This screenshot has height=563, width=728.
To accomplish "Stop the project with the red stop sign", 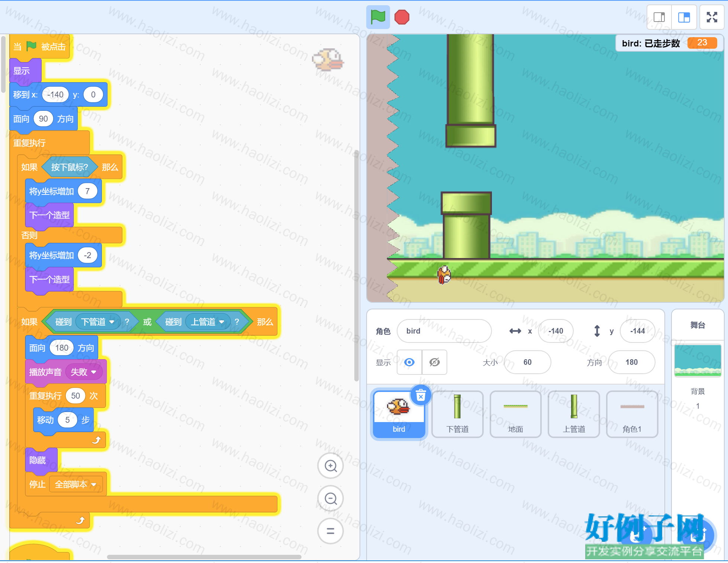I will click(x=402, y=17).
